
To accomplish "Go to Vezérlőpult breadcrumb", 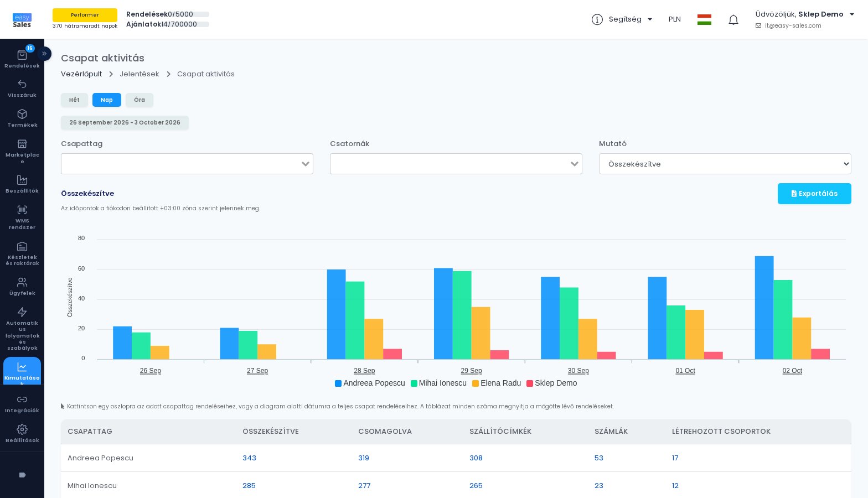I will [81, 74].
